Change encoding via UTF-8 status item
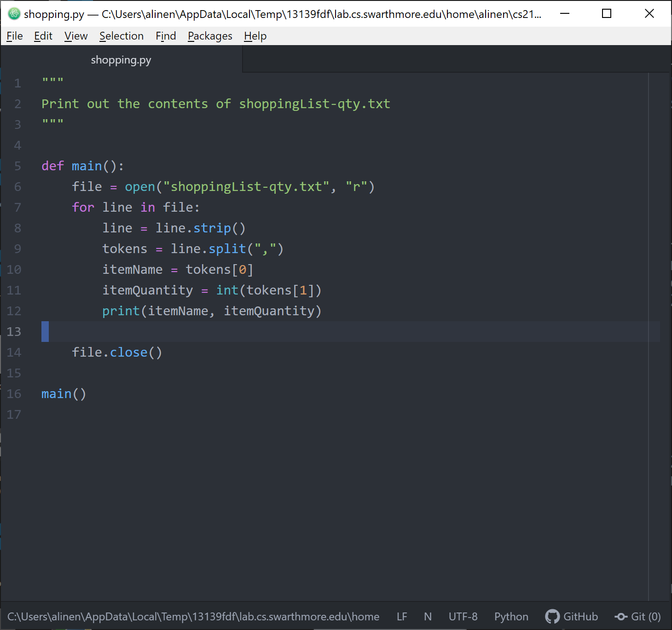 [463, 617]
